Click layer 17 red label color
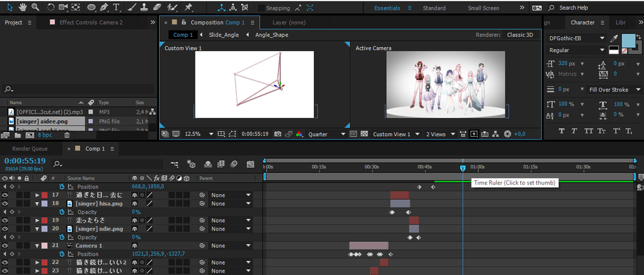Screen dimensions: 644x275 coord(44,195)
